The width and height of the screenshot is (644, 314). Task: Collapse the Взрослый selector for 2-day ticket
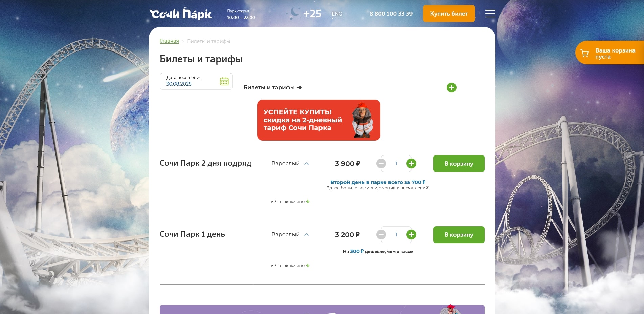tap(307, 163)
